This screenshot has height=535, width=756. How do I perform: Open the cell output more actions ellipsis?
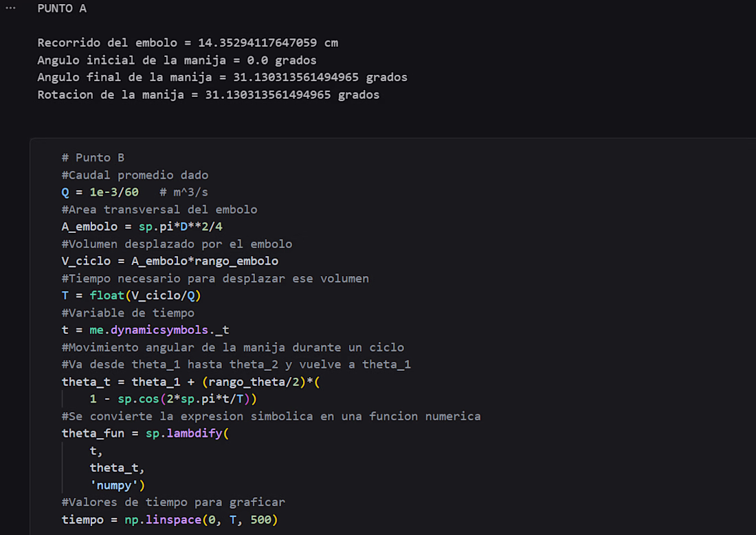[x=10, y=8]
